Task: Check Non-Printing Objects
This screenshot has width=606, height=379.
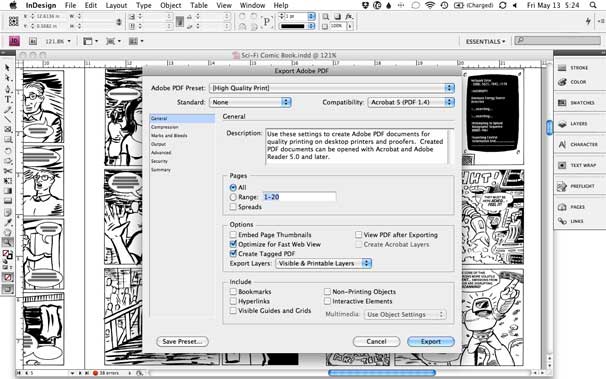Action: pyautogui.click(x=327, y=291)
